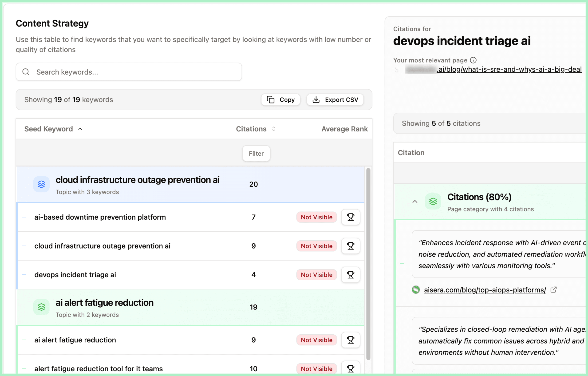Click the Copy button
The width and height of the screenshot is (588, 376).
(280, 100)
